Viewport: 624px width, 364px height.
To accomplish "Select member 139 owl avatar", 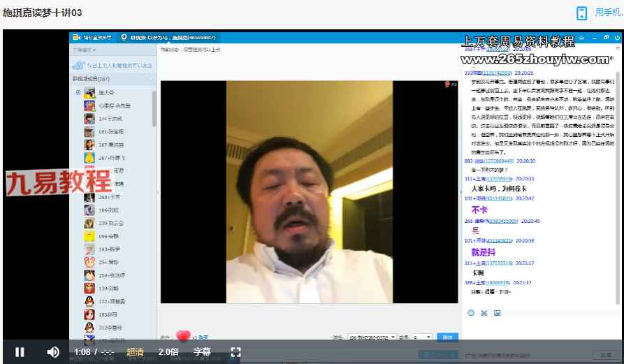I will (x=89, y=289).
